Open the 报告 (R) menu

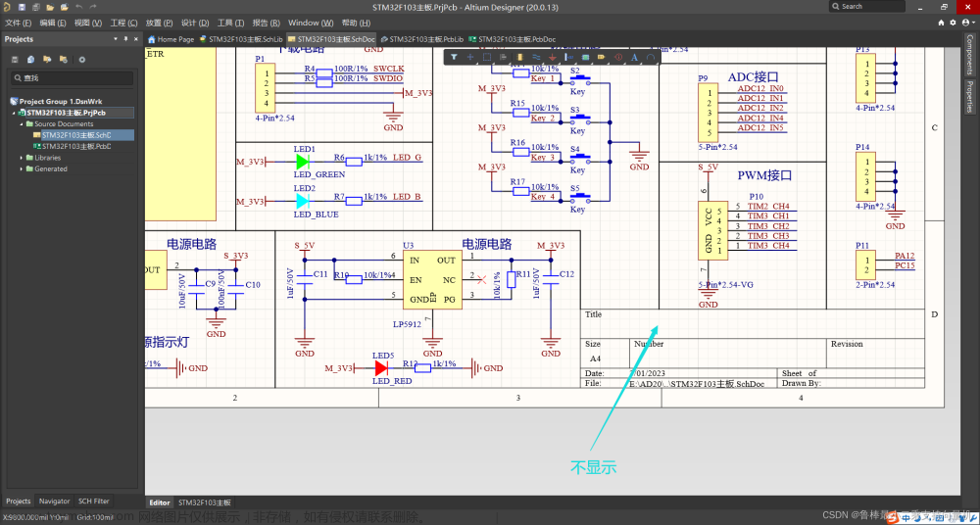pyautogui.click(x=267, y=23)
